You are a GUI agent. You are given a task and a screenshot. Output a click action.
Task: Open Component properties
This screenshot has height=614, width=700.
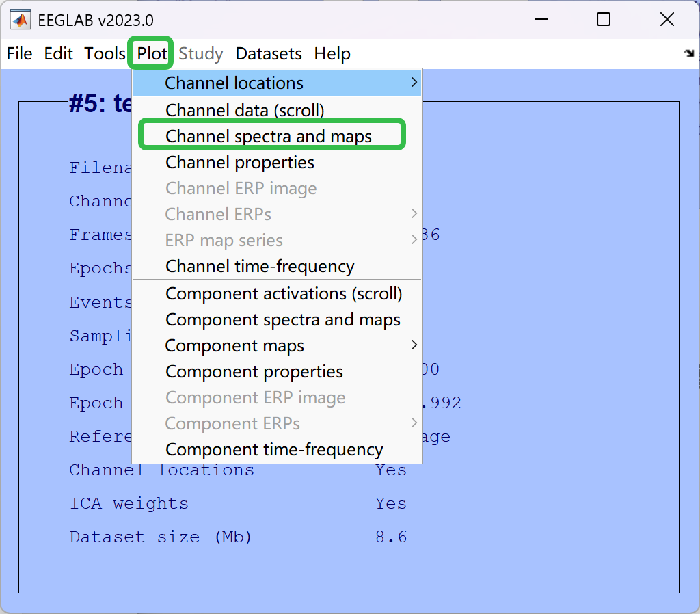coord(277,371)
